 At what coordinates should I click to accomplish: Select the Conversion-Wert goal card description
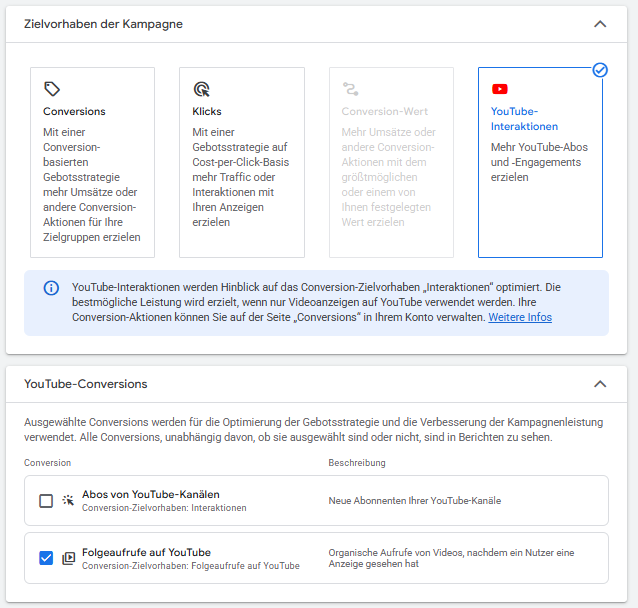click(389, 177)
